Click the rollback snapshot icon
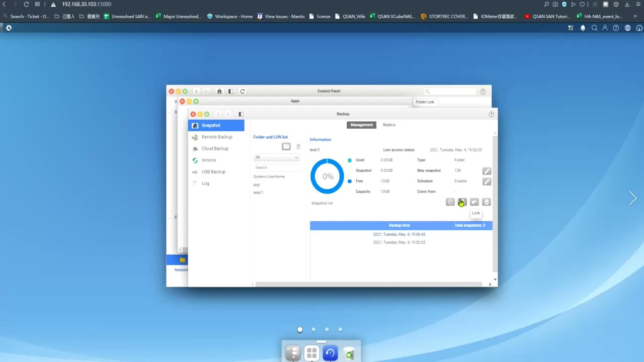 point(474,202)
